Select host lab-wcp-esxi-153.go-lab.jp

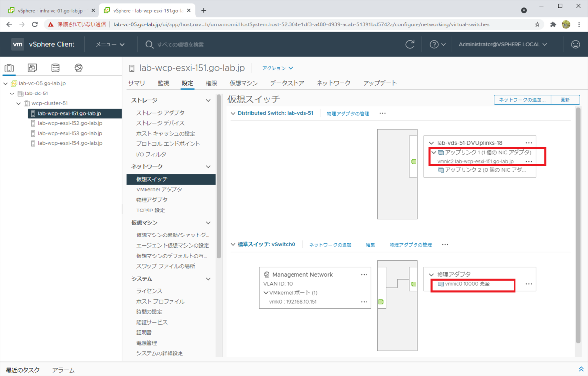[x=70, y=133]
